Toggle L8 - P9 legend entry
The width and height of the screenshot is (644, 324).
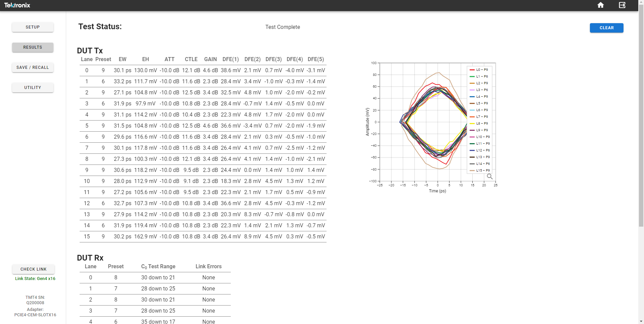479,124
